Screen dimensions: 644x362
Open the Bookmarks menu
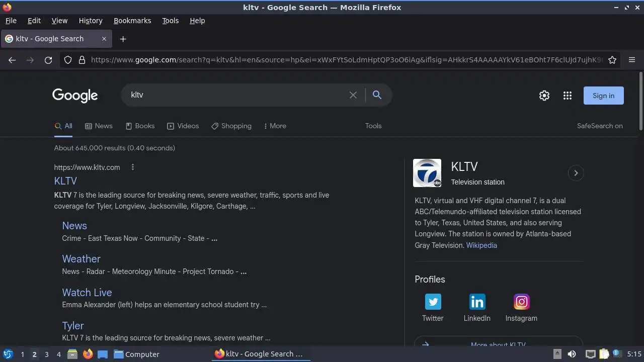[x=132, y=21]
